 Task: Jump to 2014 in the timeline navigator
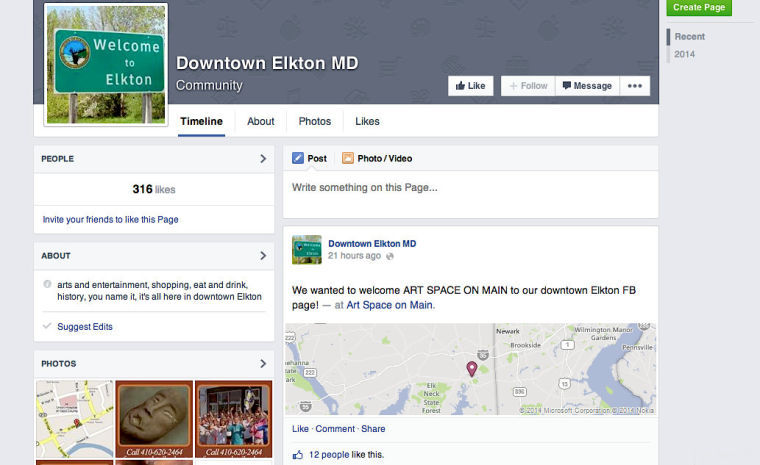pyautogui.click(x=684, y=54)
